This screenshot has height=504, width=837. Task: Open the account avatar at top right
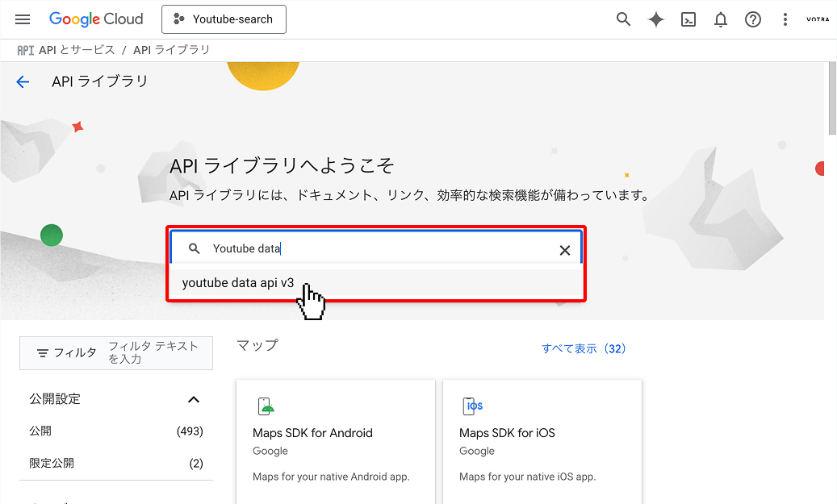pyautogui.click(x=818, y=19)
